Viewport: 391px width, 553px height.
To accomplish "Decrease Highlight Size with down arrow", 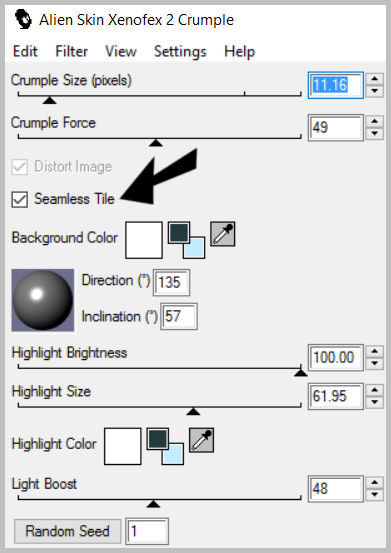I will (374, 402).
